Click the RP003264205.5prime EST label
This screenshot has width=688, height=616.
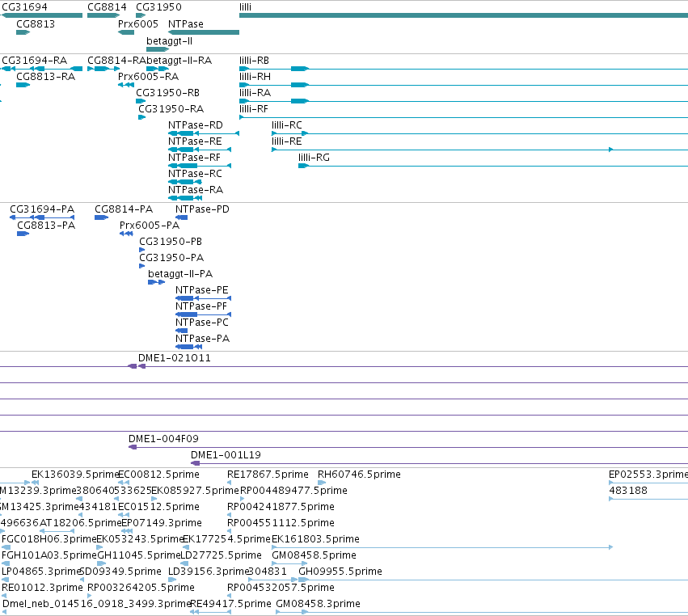tap(141, 587)
